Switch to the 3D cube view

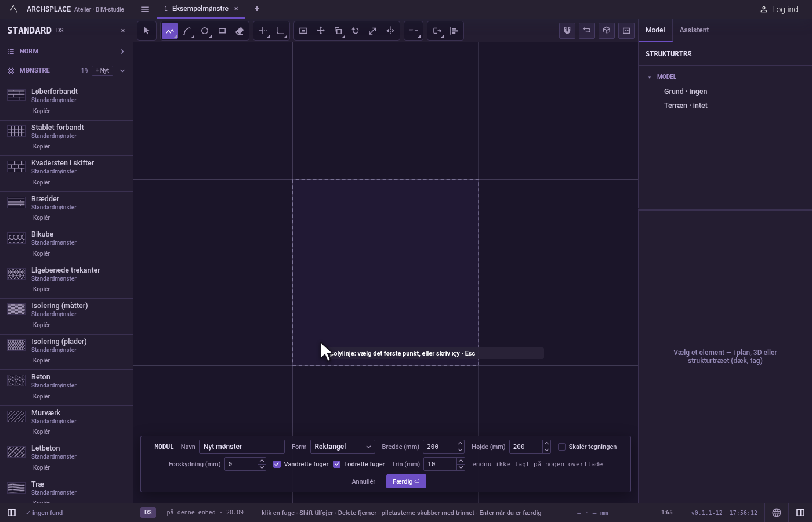click(x=607, y=31)
